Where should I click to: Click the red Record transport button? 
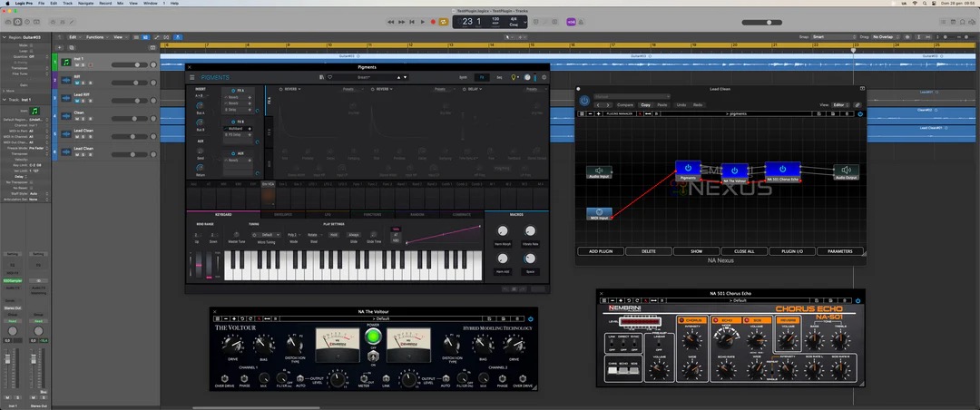pos(433,22)
